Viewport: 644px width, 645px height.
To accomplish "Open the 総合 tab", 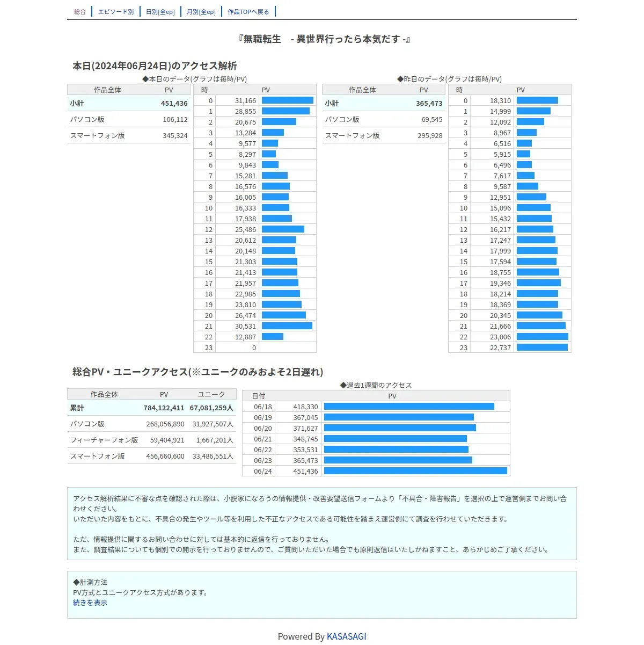I will [x=80, y=12].
